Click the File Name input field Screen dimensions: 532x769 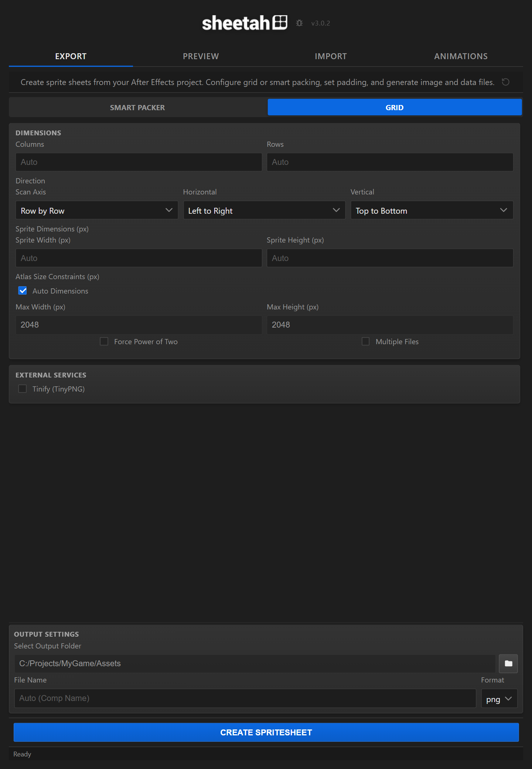point(245,698)
